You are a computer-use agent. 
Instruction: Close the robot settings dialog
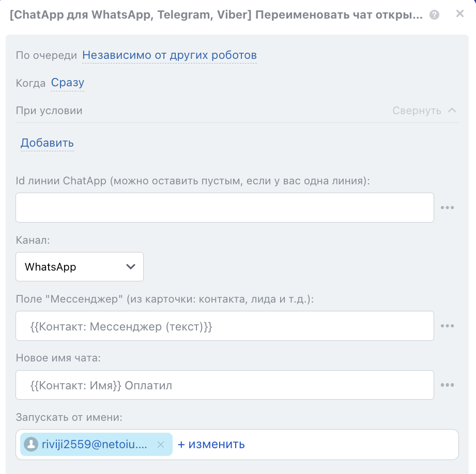pyautogui.click(x=459, y=14)
